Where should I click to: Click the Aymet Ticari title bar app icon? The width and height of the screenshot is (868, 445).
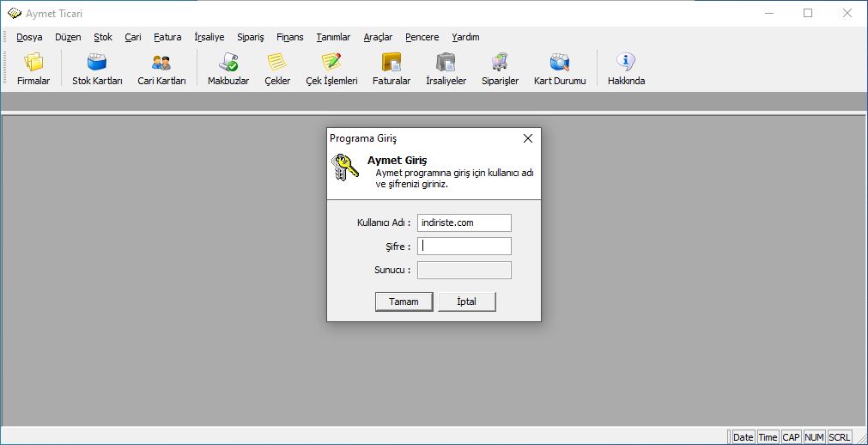(15, 13)
